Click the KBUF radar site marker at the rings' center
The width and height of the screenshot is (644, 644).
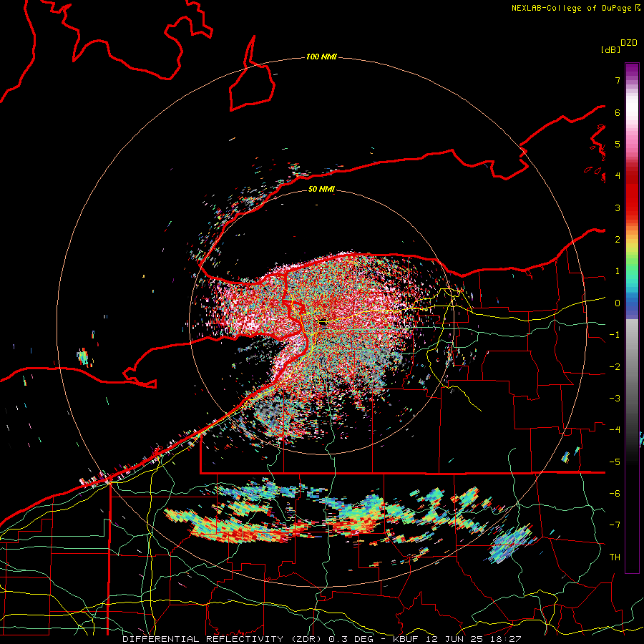323,323
